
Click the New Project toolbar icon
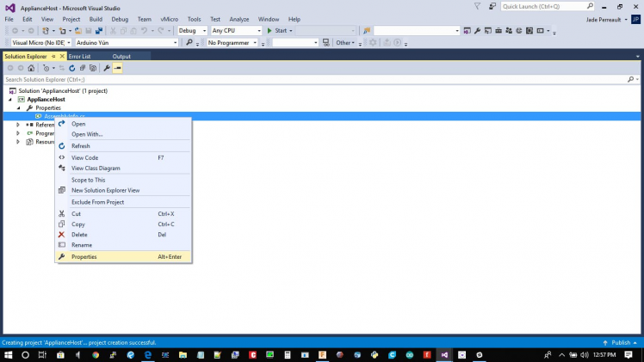coord(46,31)
